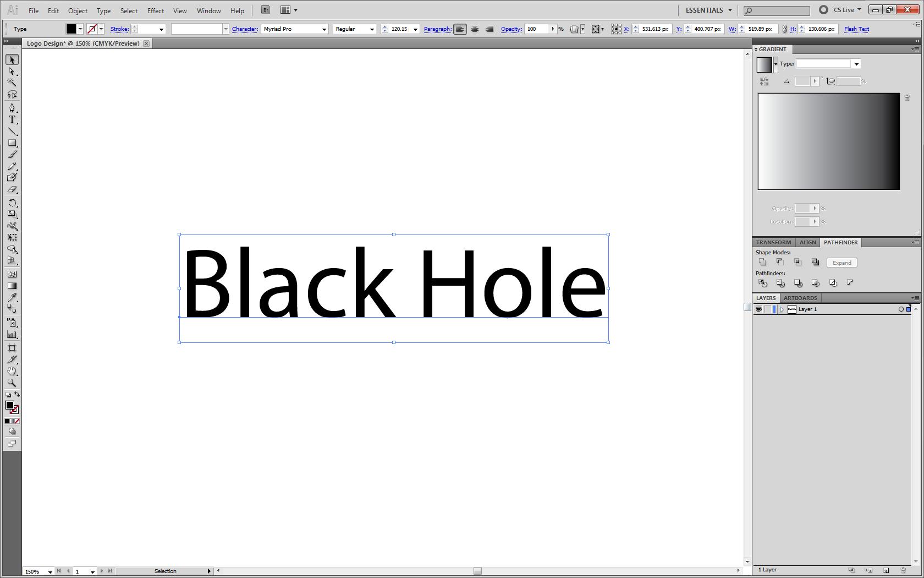Click the fill color swatch in control bar
Image resolution: width=924 pixels, height=578 pixels.
(x=71, y=29)
